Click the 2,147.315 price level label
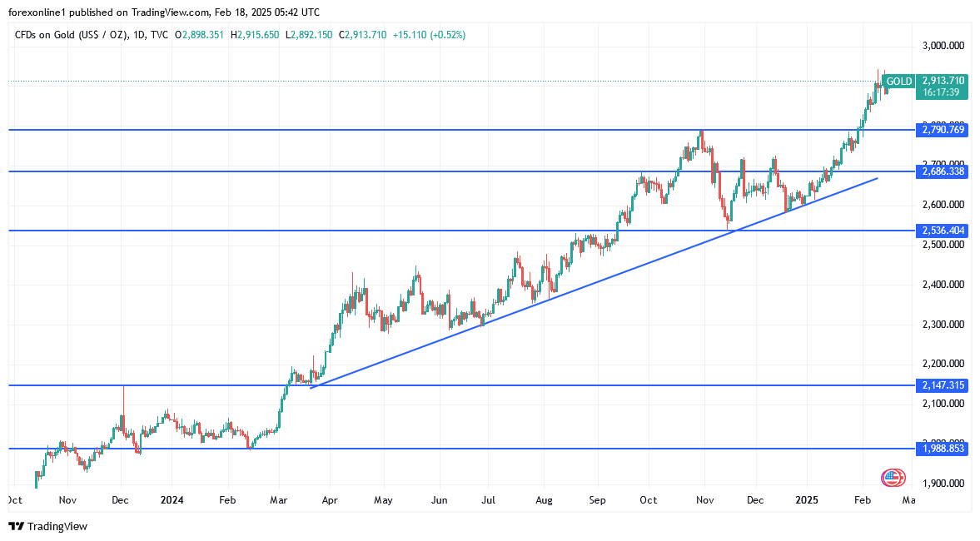Image resolution: width=980 pixels, height=541 pixels. coord(943,385)
